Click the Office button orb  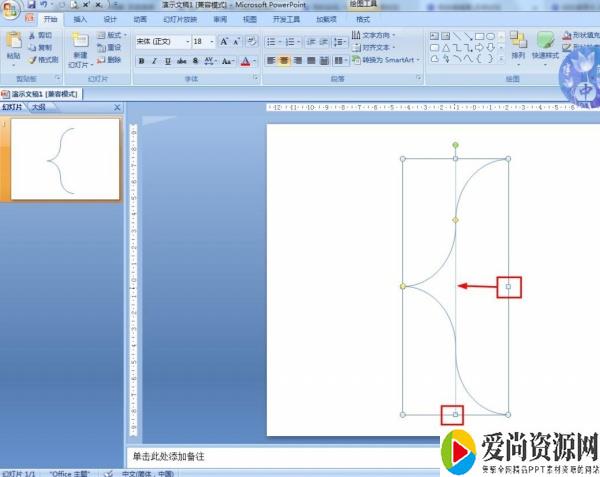tap(11, 8)
